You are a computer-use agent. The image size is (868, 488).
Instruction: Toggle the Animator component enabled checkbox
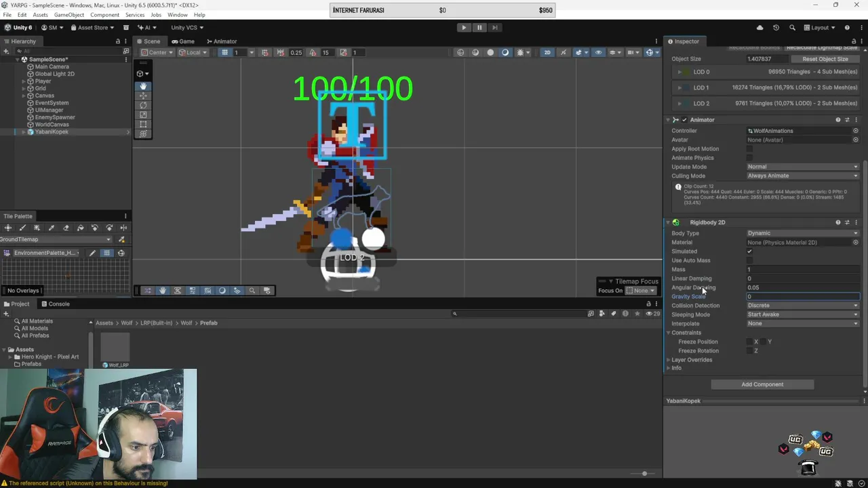(684, 120)
